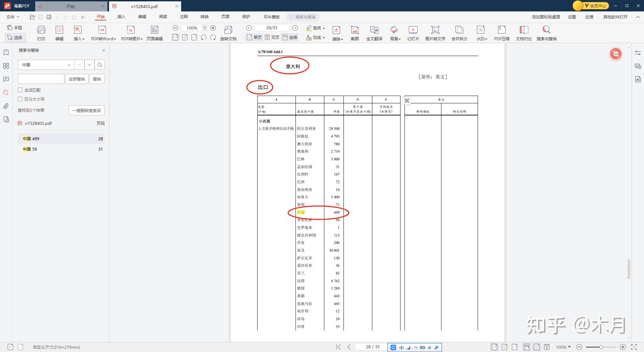Open the 页面编辑 page editing tool
644x352 pixels.
click(155, 33)
